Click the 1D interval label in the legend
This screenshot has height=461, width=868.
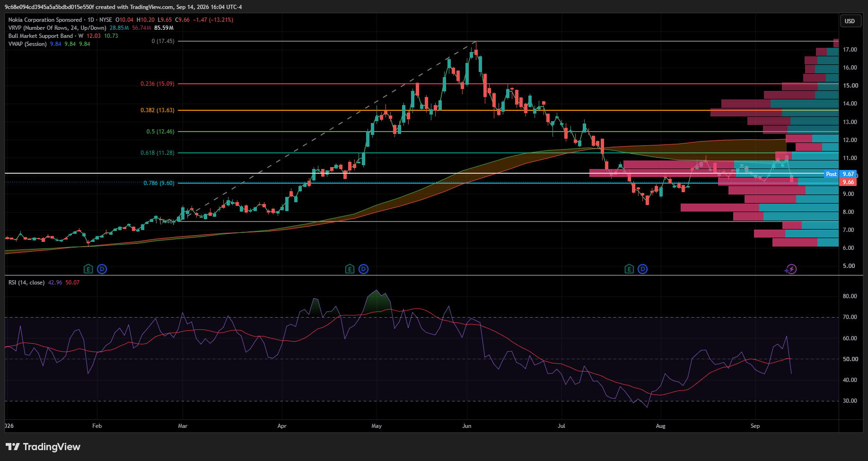coord(91,20)
